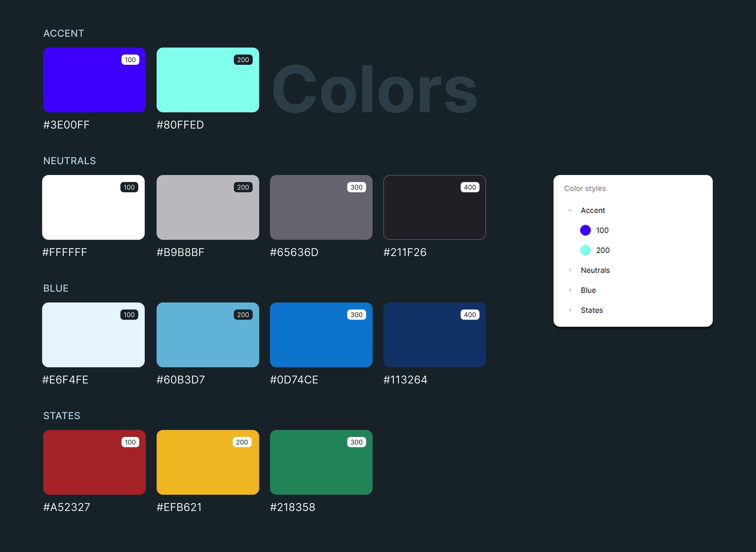Click the States folder label in Color styles
Image resolution: width=756 pixels, height=552 pixels.
592,311
